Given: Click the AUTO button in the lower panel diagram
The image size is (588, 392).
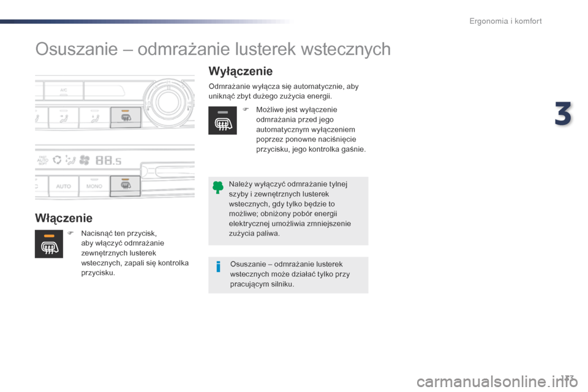Looking at the screenshot, I should click(x=64, y=186).
